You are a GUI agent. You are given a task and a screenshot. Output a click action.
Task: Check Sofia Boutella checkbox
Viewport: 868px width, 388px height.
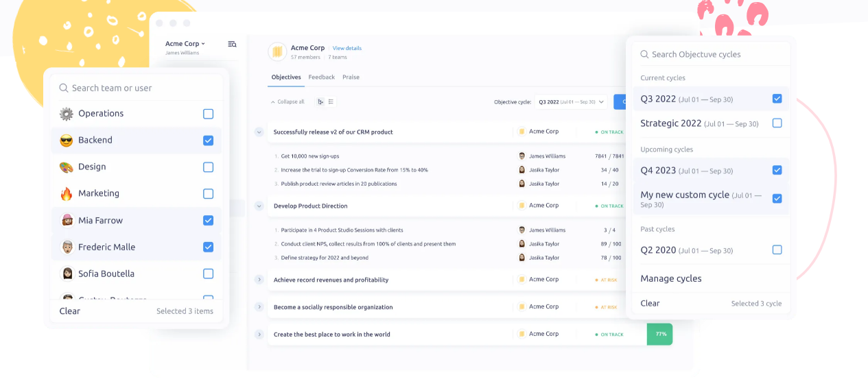[209, 274]
